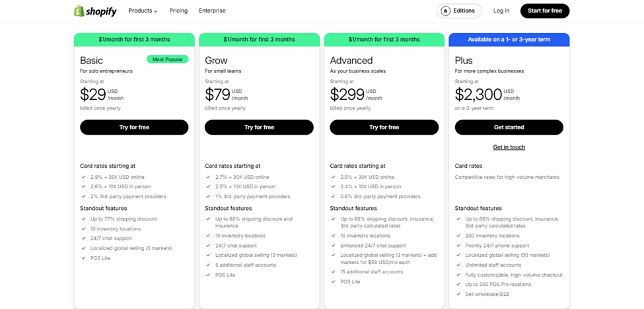Click the Log in link
The height and width of the screenshot is (309, 644).
(501, 11)
